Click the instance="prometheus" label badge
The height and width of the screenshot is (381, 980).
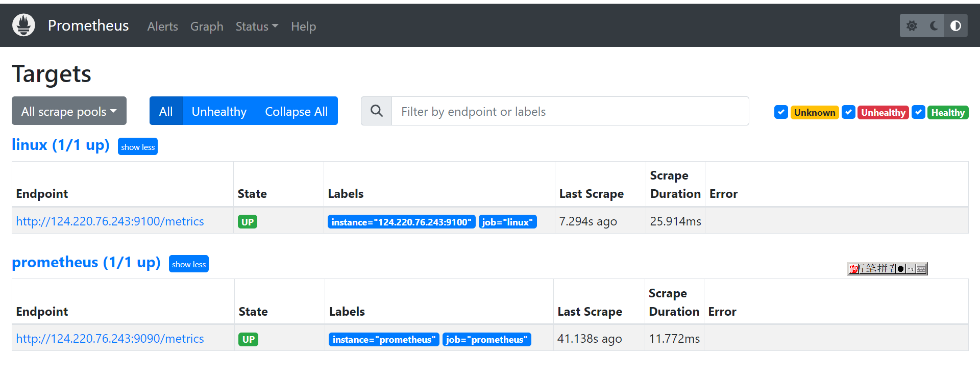(384, 339)
